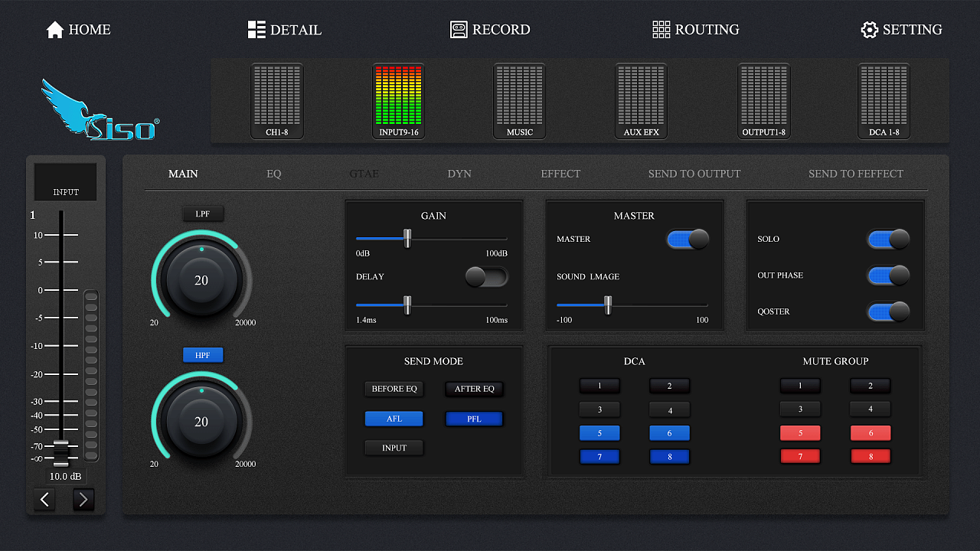
Task: Select AFTER EQ send mode
Action: [475, 389]
